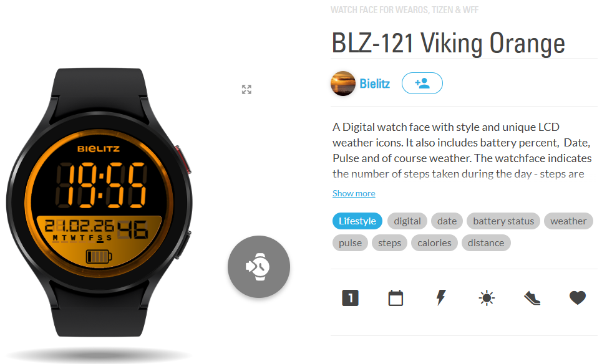Click the send to watch button
This screenshot has height=364, width=602.
259,267
